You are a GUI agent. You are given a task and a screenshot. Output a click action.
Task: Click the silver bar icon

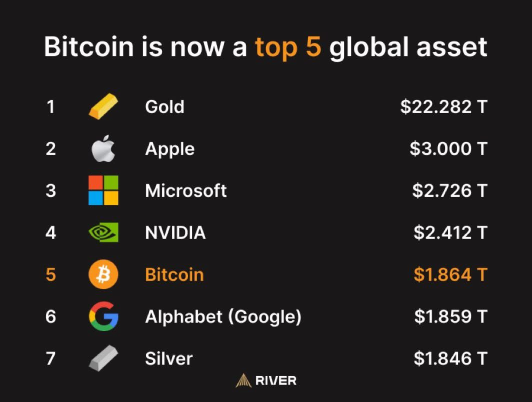click(103, 358)
